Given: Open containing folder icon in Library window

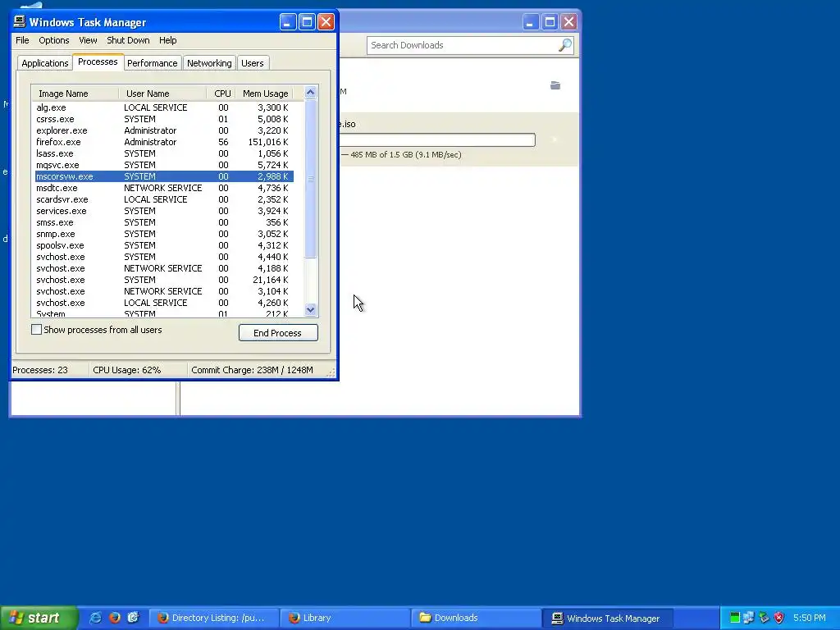Looking at the screenshot, I should click(555, 85).
